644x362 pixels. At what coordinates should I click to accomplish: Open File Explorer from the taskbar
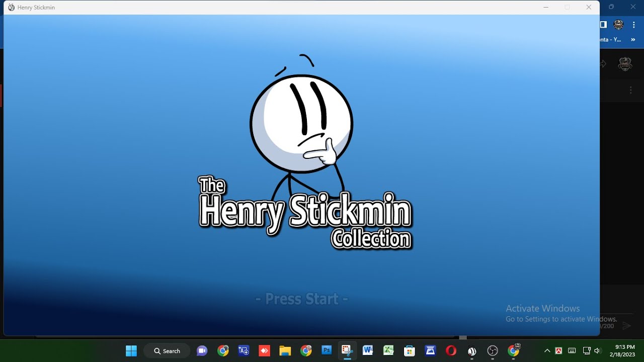click(x=285, y=351)
